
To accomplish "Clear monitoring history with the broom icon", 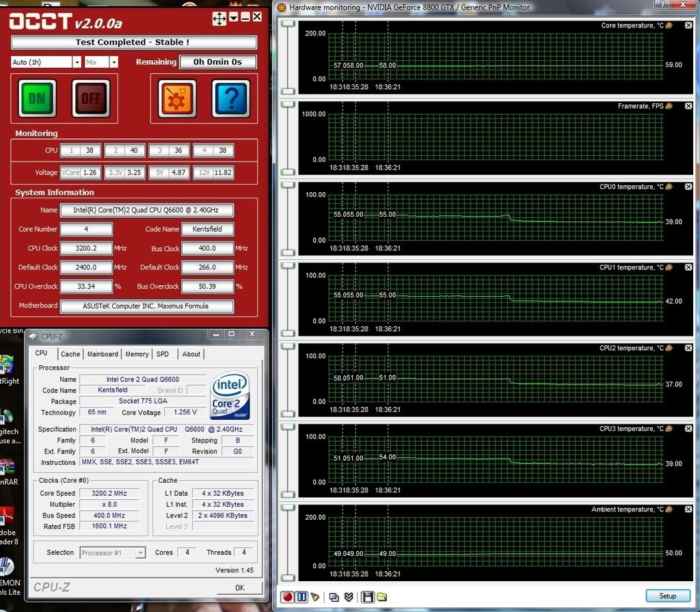I will [x=316, y=597].
